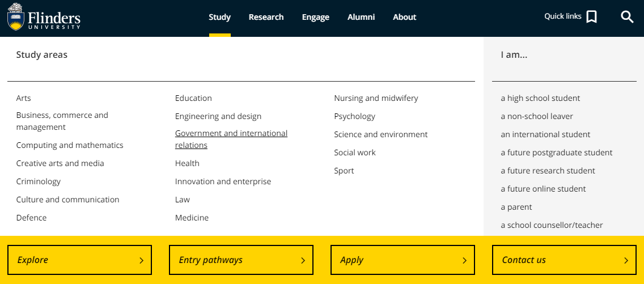Expand the About navigation menu

pos(405,17)
